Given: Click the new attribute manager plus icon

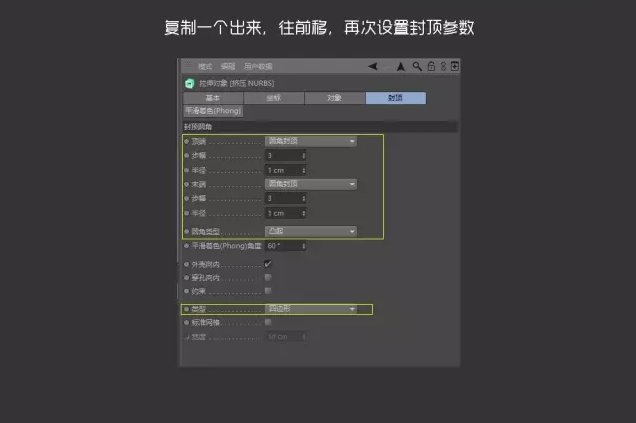Looking at the screenshot, I should tap(455, 66).
